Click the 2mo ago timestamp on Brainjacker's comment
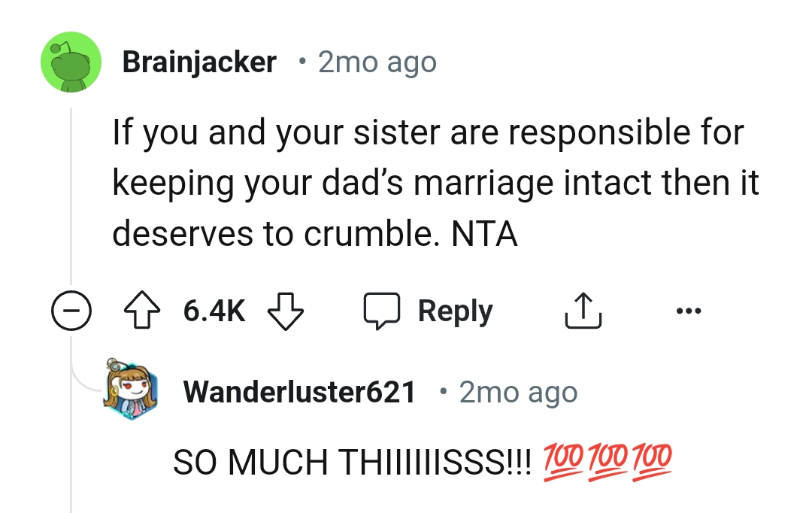Image resolution: width=812 pixels, height=513 pixels. click(376, 62)
